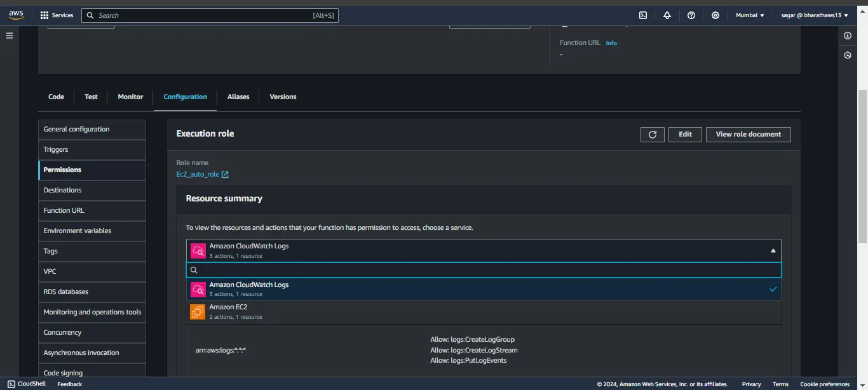Open the Services grid menu
This screenshot has height=390, width=868.
point(57,15)
